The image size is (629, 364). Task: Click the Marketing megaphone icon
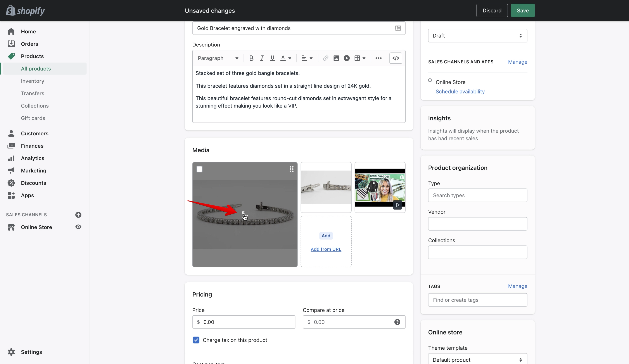pyautogui.click(x=11, y=171)
